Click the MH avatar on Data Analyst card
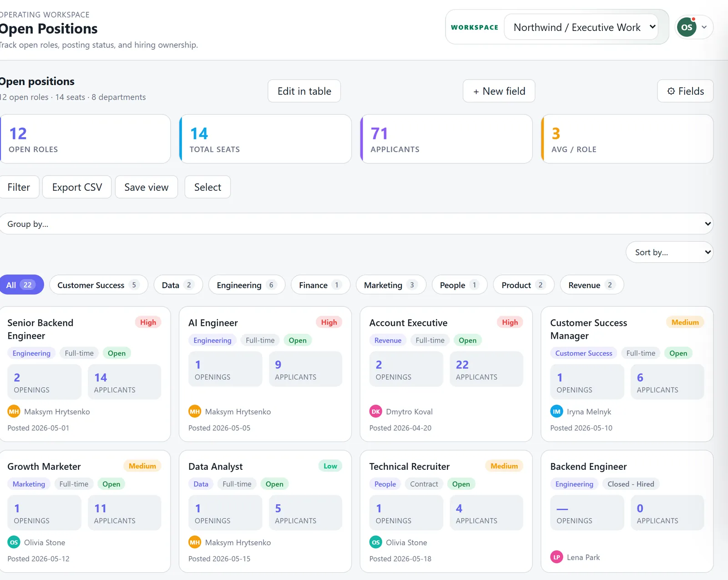 195,542
